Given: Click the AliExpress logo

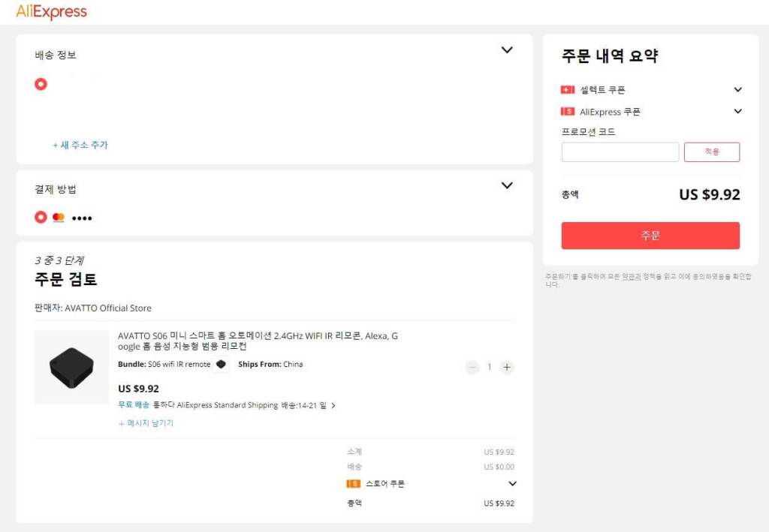Looking at the screenshot, I should tap(52, 11).
